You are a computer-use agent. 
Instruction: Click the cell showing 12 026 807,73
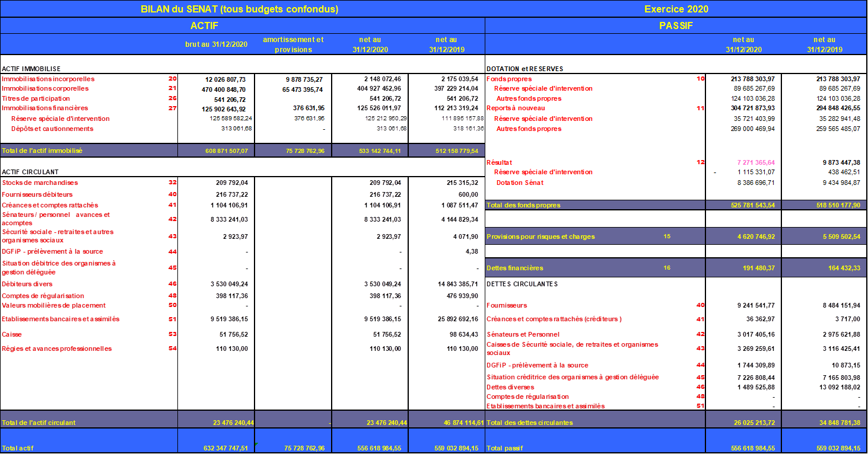tap(225, 79)
